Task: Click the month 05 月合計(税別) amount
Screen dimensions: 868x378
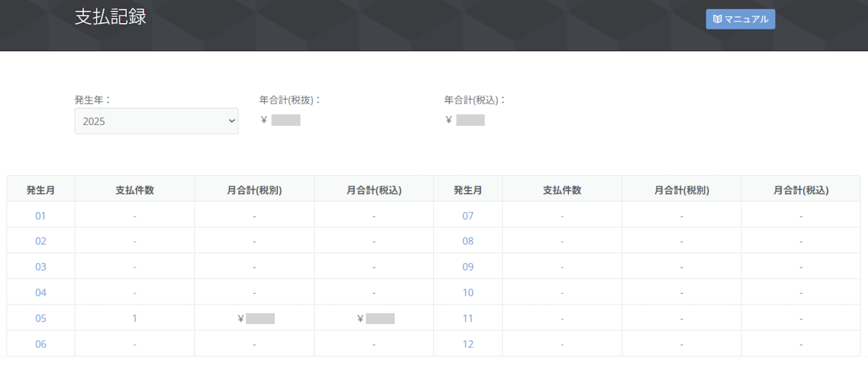Action: 256,319
